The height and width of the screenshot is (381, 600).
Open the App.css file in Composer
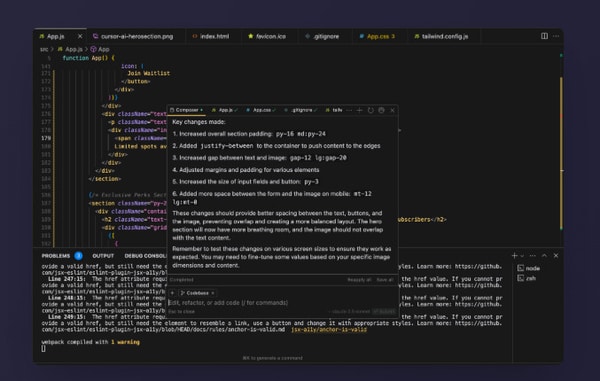click(261, 110)
